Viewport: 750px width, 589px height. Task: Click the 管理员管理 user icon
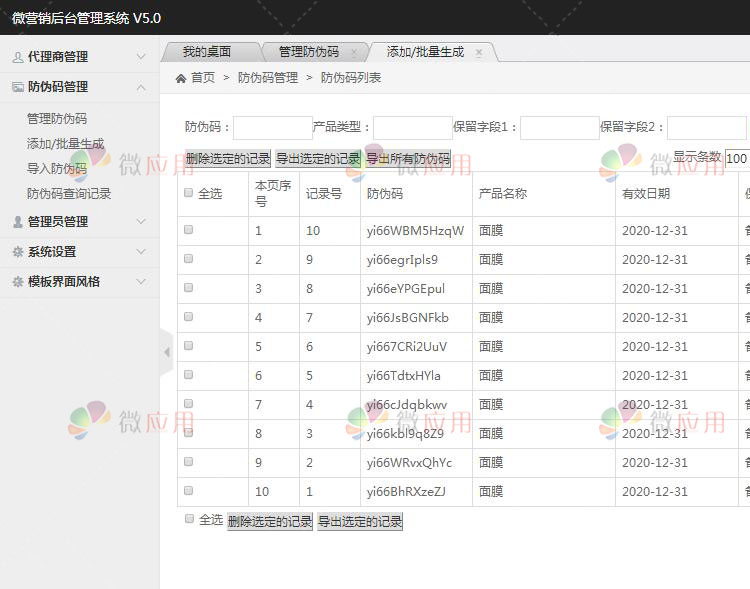click(18, 222)
